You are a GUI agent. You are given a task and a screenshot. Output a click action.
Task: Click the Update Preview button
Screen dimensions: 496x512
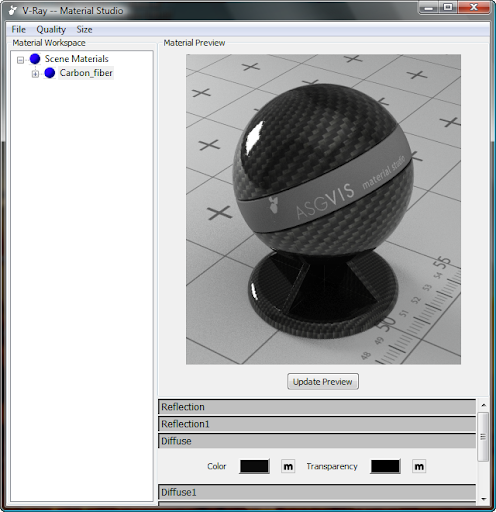(323, 381)
